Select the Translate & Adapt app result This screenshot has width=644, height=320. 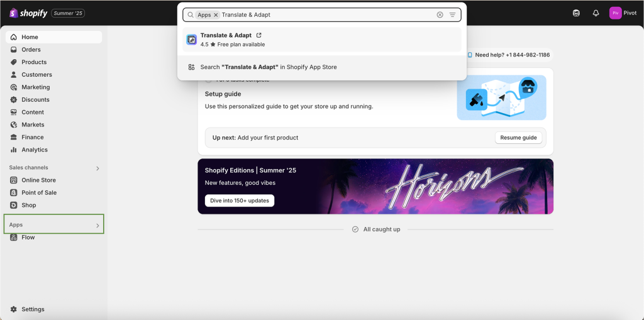(321, 40)
